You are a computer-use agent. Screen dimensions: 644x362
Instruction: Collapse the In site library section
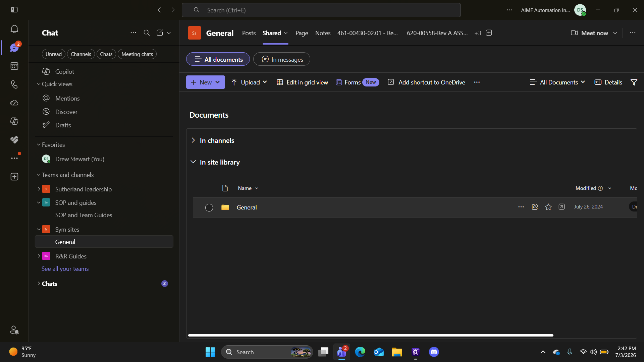pyautogui.click(x=193, y=162)
